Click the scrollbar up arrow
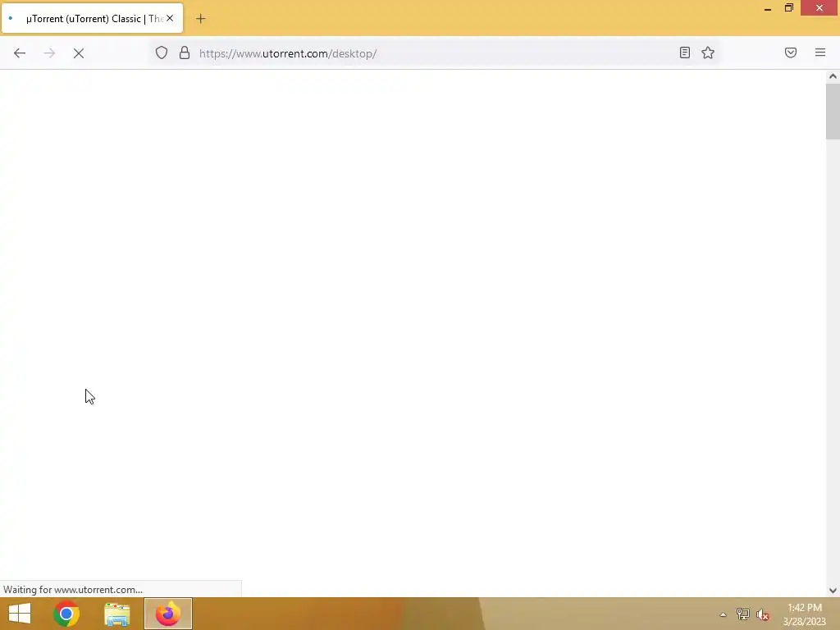The height and width of the screenshot is (630, 840). coord(833,76)
